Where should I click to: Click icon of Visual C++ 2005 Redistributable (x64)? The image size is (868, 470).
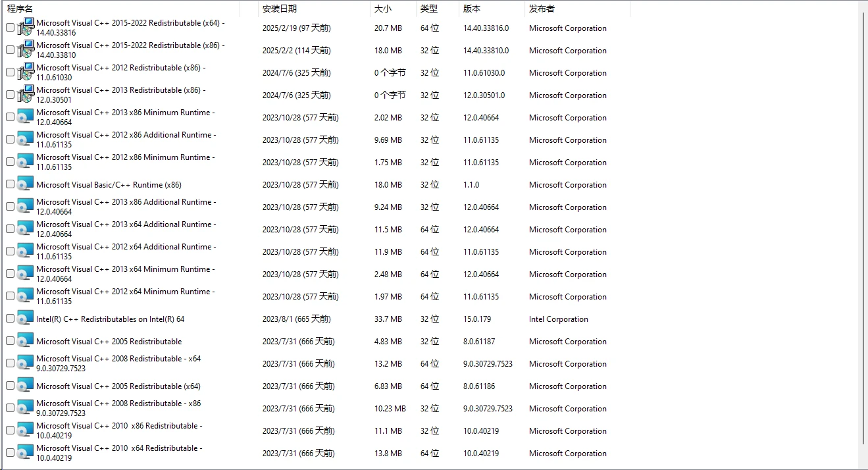point(25,386)
